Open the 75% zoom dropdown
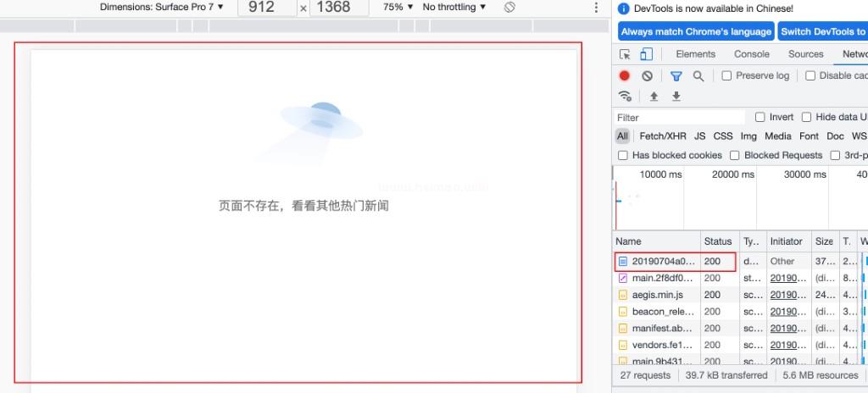 click(398, 7)
